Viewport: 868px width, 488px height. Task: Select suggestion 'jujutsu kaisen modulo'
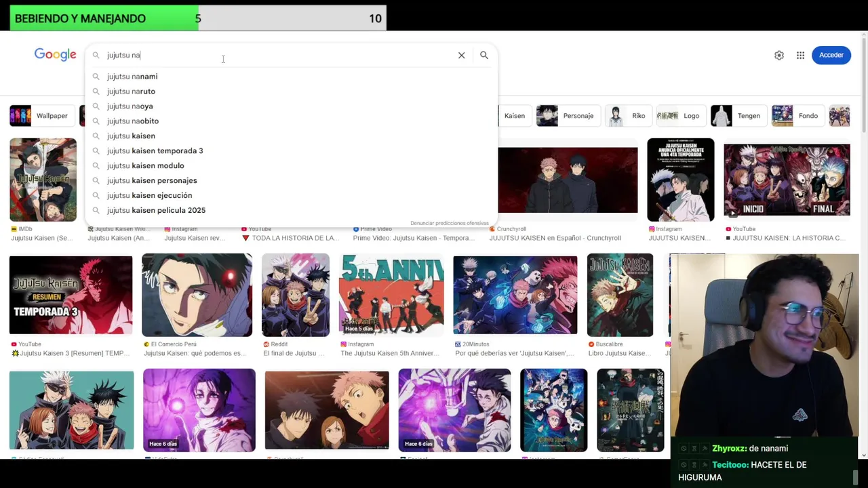click(x=292, y=166)
